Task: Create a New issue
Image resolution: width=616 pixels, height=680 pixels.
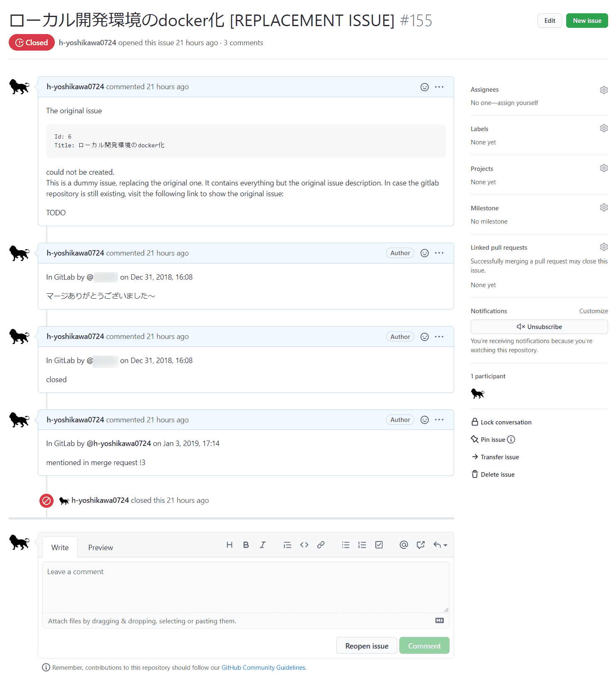Action: (x=587, y=21)
